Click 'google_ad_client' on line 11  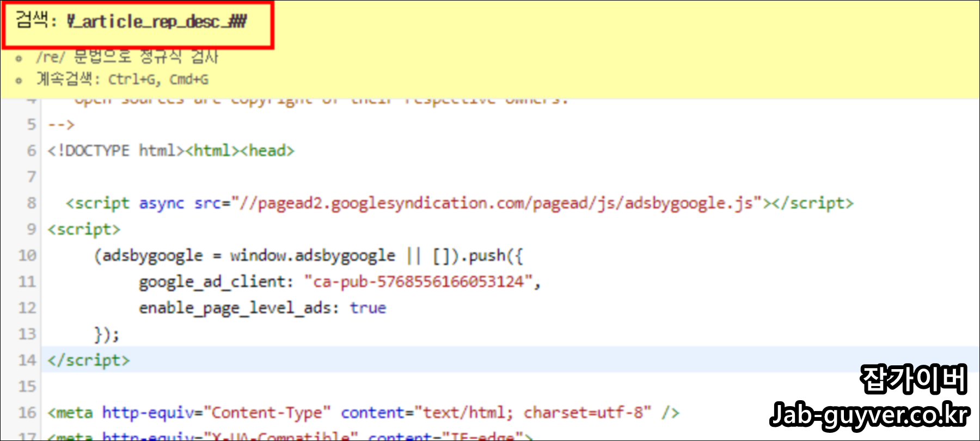pyautogui.click(x=212, y=281)
